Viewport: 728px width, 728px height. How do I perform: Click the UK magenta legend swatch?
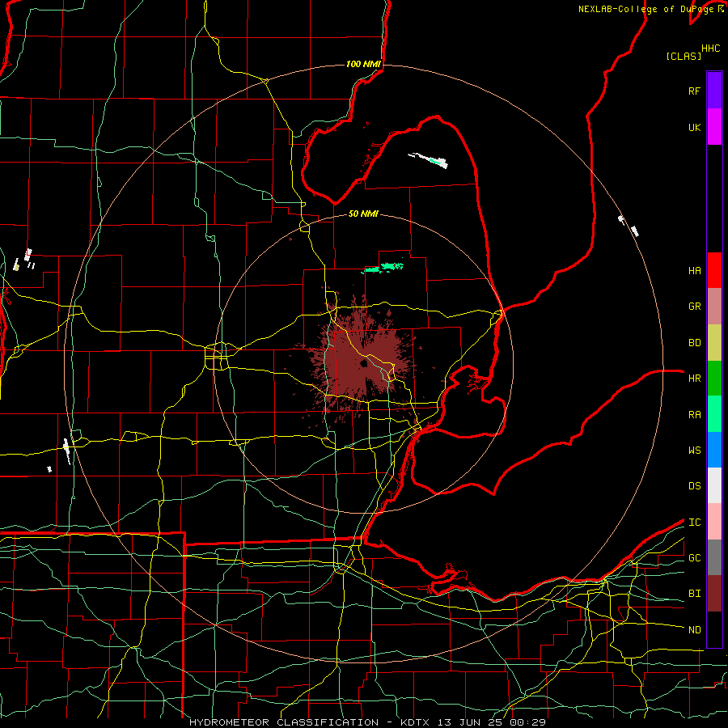point(714,127)
